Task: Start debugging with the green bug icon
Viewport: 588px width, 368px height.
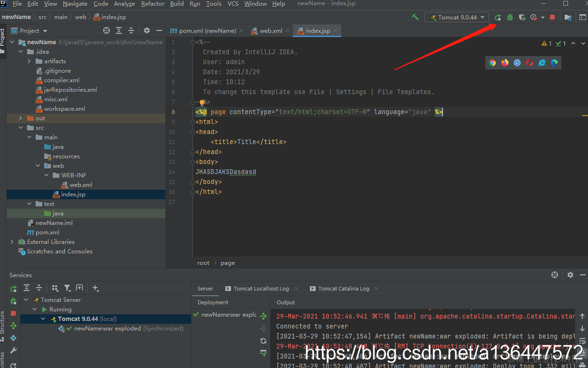Action: (x=510, y=17)
